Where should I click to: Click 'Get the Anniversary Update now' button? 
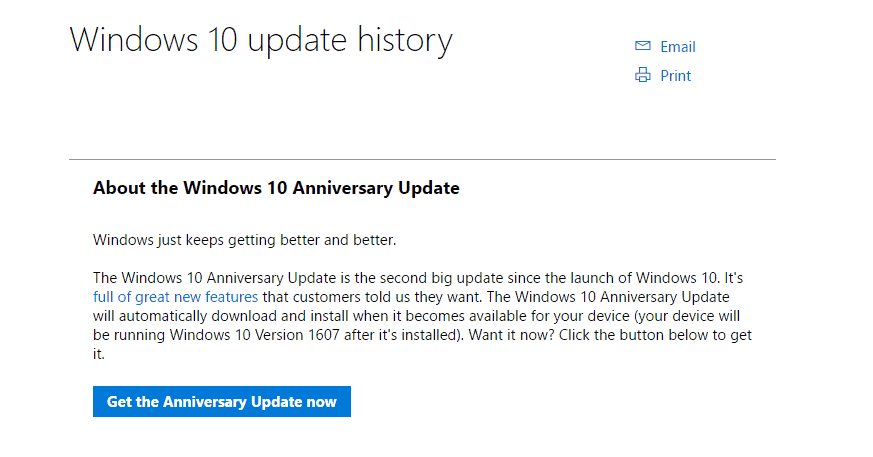pos(222,401)
